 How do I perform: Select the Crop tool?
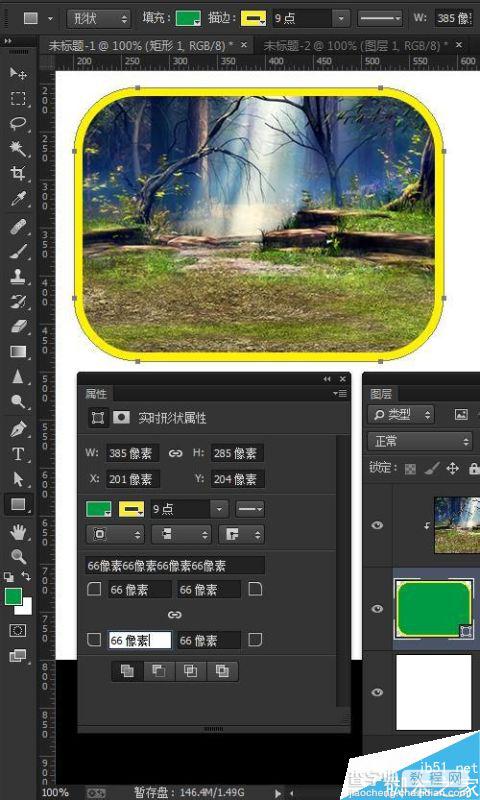18,173
